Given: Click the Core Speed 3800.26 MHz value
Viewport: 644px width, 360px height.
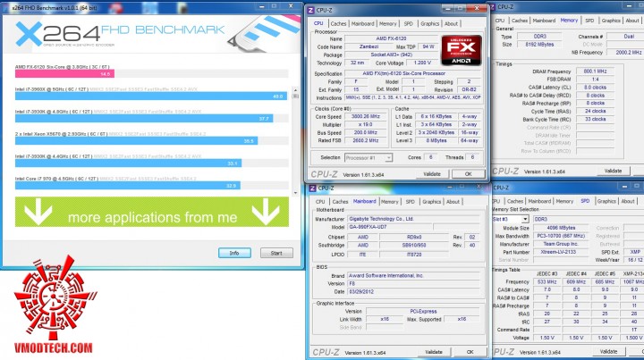Looking at the screenshot, I should [x=366, y=117].
